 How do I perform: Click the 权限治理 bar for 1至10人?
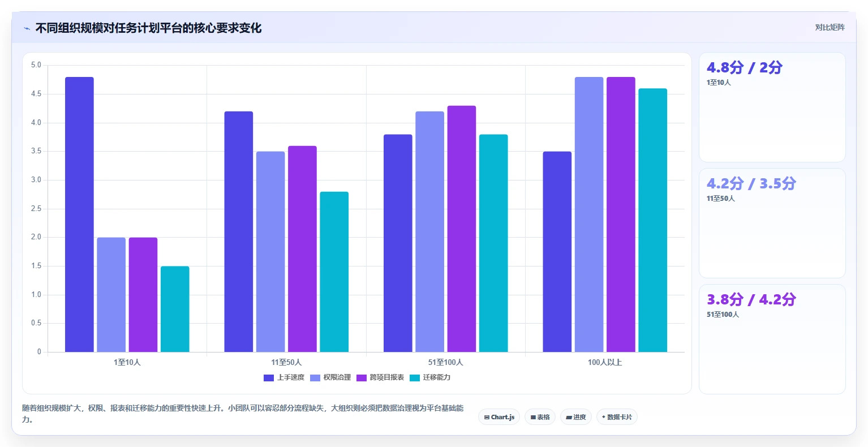[111, 295]
